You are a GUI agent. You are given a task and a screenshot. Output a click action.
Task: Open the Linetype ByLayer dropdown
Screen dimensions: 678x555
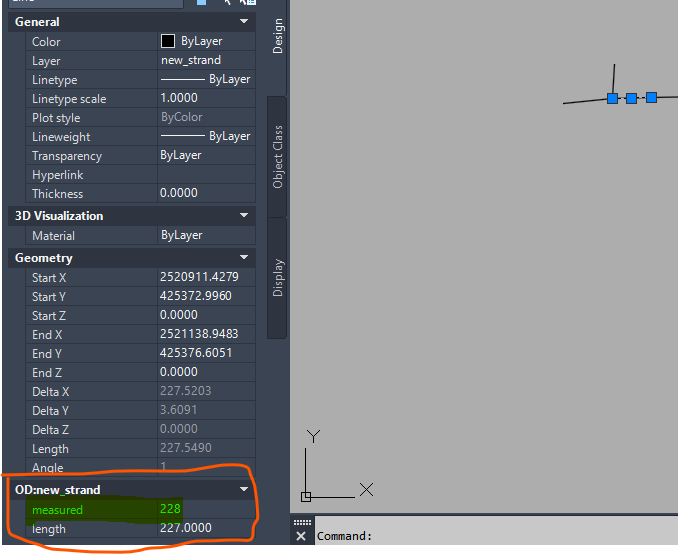tap(207, 79)
